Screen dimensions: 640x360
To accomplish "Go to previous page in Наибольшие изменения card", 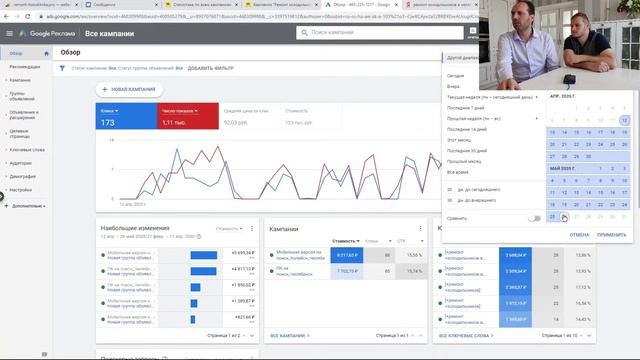I will [x=244, y=336].
